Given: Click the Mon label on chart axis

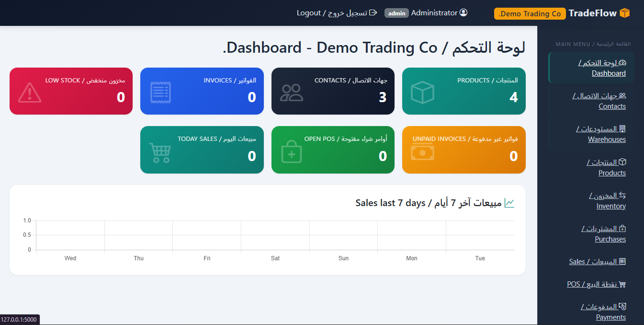Looking at the screenshot, I should [412, 258].
